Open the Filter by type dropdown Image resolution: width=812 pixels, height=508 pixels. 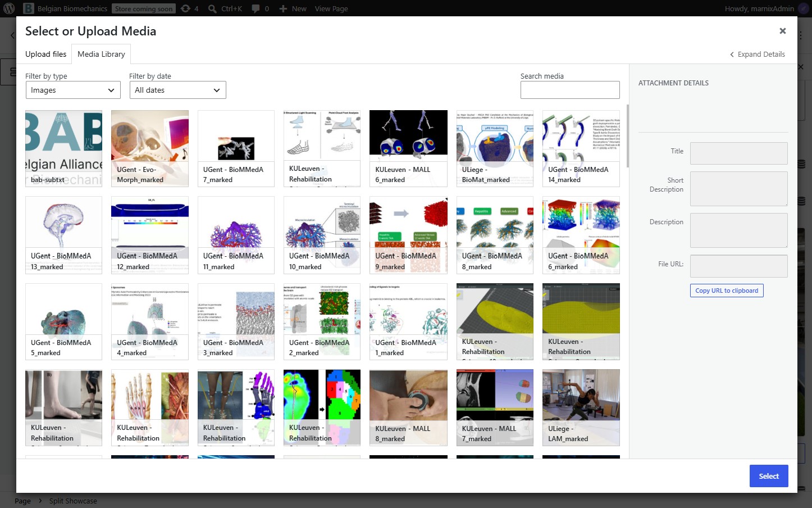pyautogui.click(x=73, y=90)
